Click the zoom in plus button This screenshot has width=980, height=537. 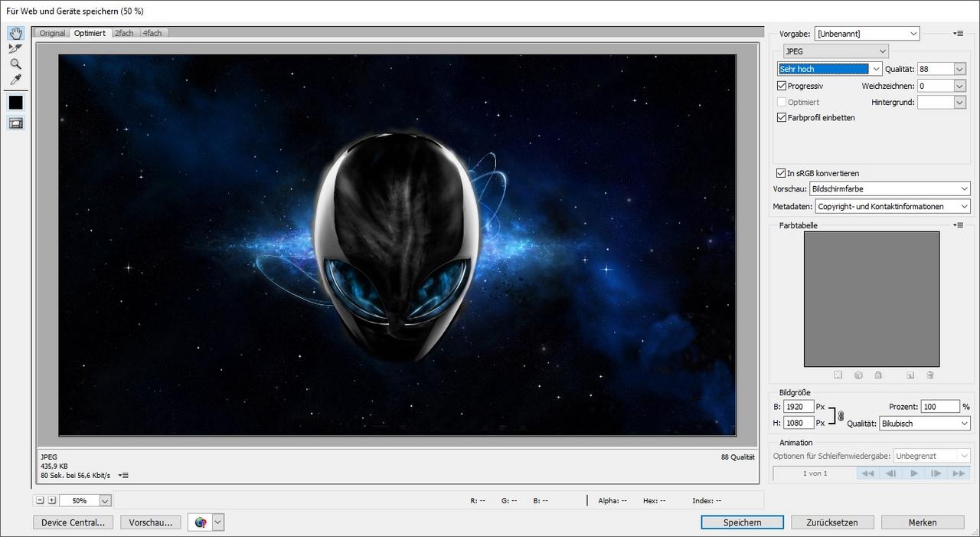(52, 500)
